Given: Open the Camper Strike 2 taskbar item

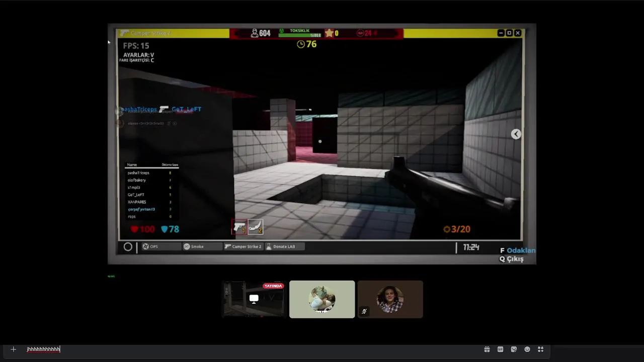Looking at the screenshot, I should [x=244, y=246].
